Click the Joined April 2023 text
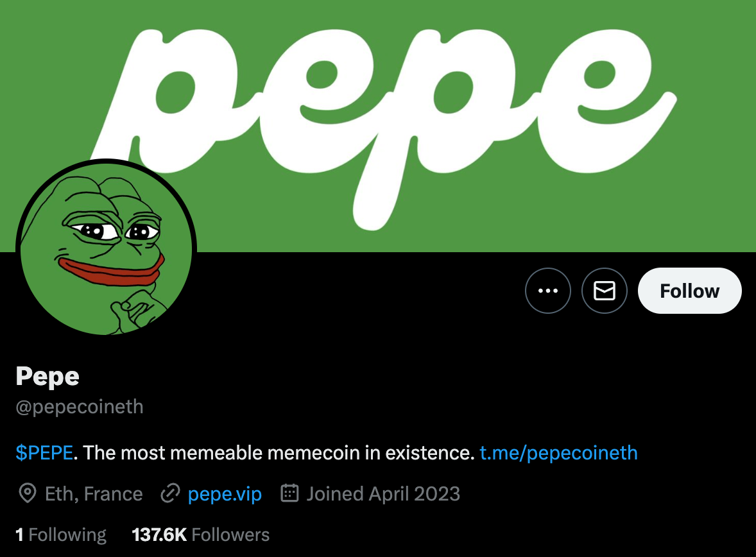This screenshot has height=557, width=756. coord(383,494)
